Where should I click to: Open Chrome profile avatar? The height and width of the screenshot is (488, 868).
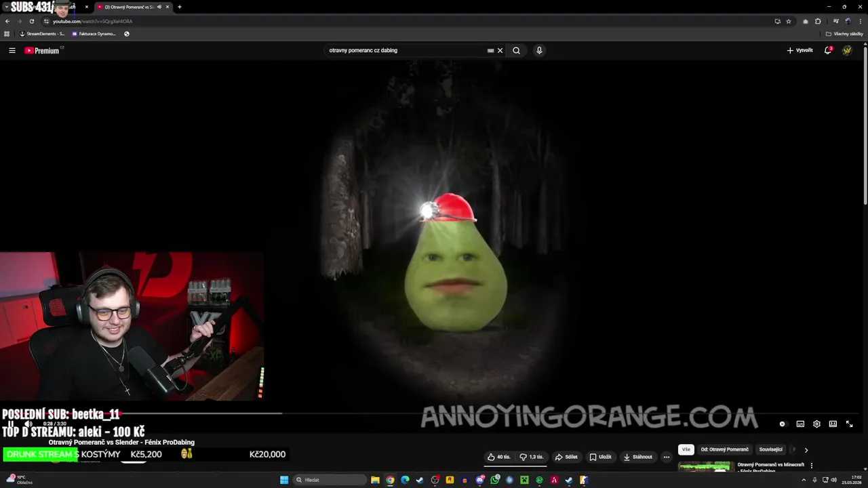coord(848,21)
